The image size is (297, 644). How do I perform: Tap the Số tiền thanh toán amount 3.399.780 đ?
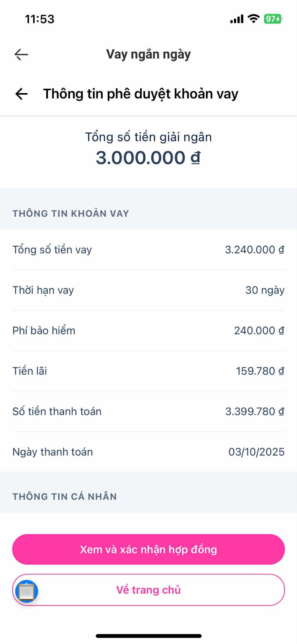[x=255, y=411]
